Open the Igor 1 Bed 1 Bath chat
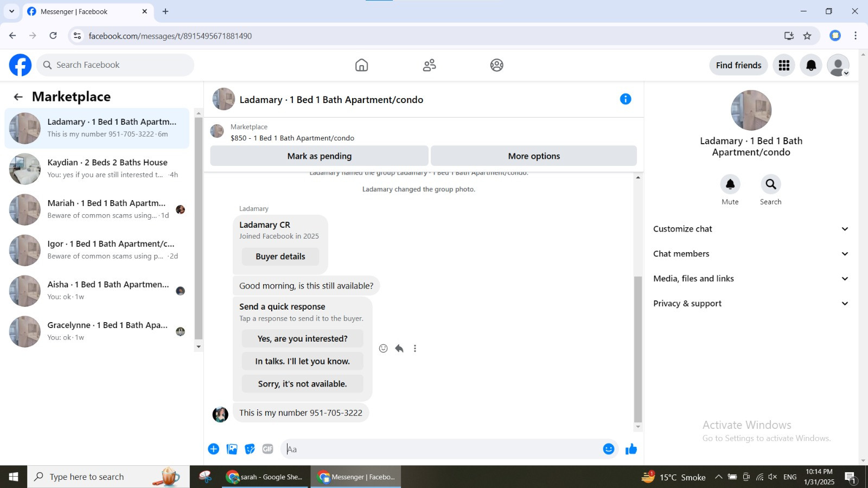 (x=97, y=250)
